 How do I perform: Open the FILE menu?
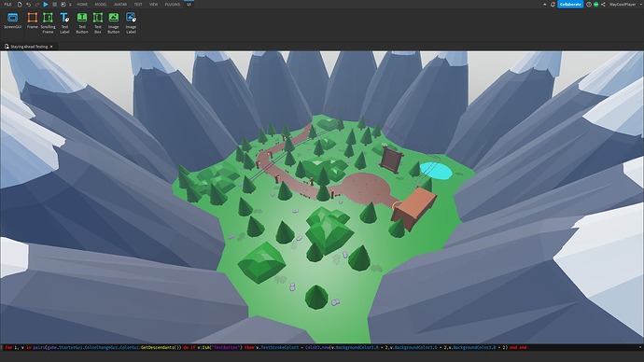point(7,4)
